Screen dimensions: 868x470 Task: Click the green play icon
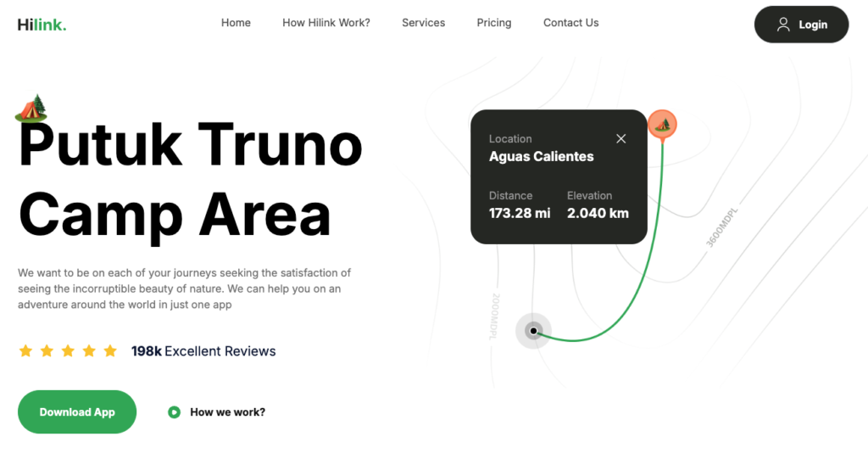(174, 411)
